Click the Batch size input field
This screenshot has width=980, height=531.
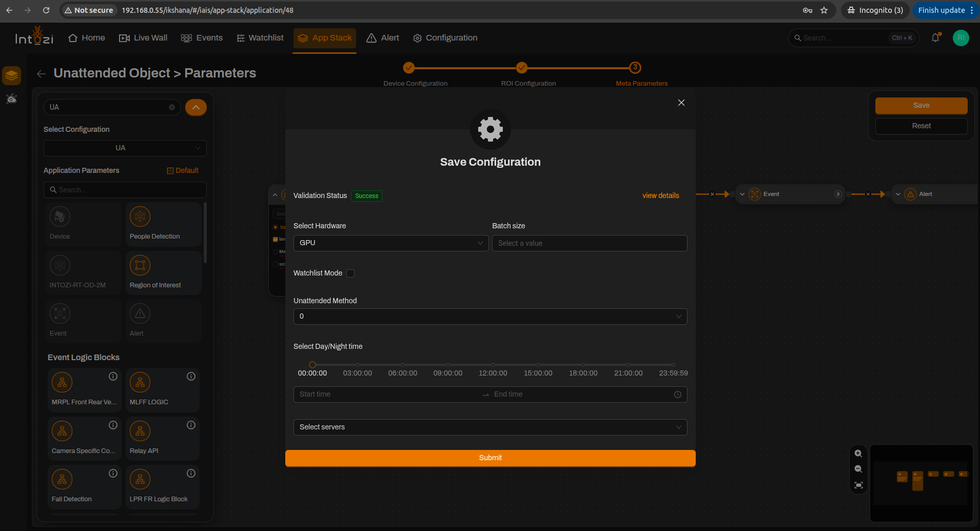(590, 243)
